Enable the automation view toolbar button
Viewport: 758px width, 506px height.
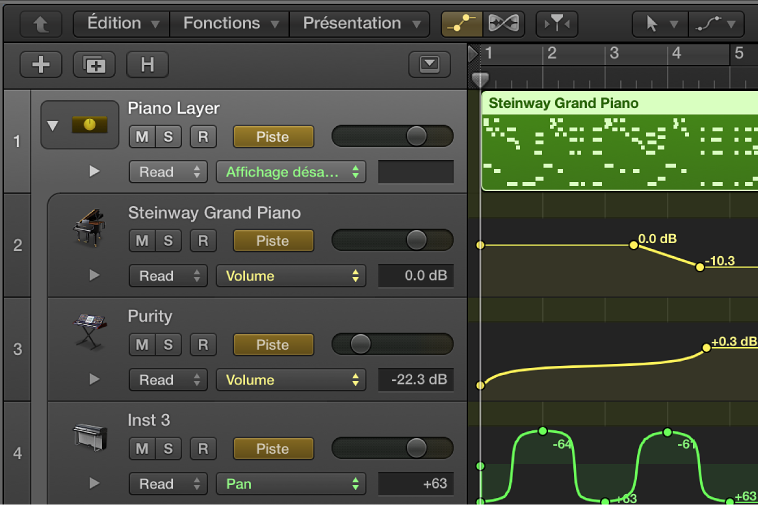click(461, 23)
